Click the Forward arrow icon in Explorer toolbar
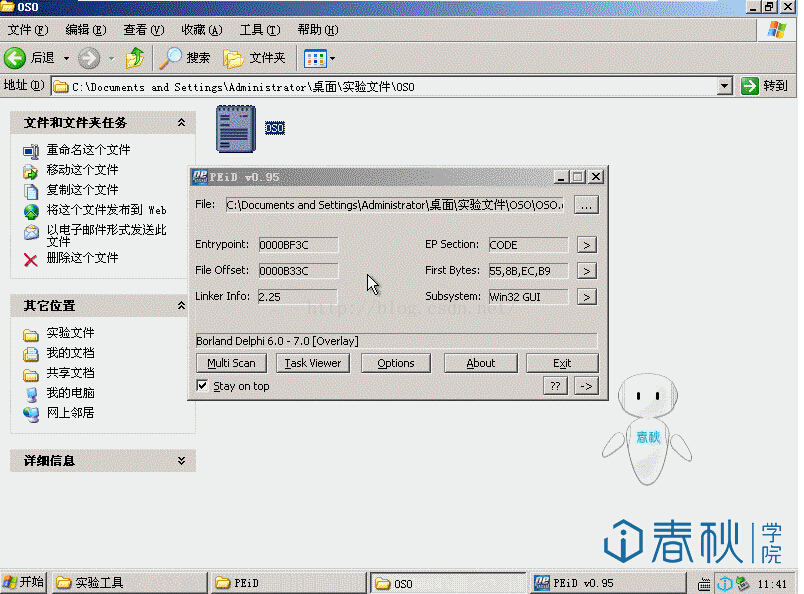The height and width of the screenshot is (594, 804). click(x=89, y=58)
